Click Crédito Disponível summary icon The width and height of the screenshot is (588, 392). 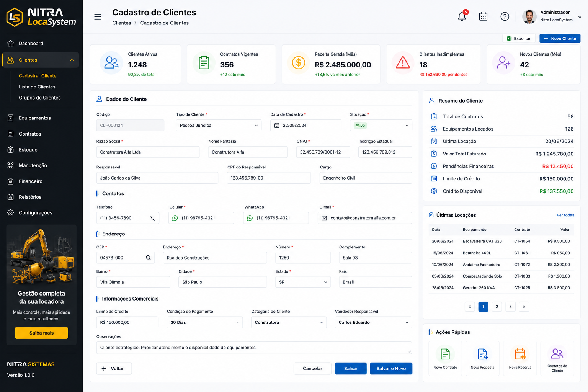[x=434, y=191]
